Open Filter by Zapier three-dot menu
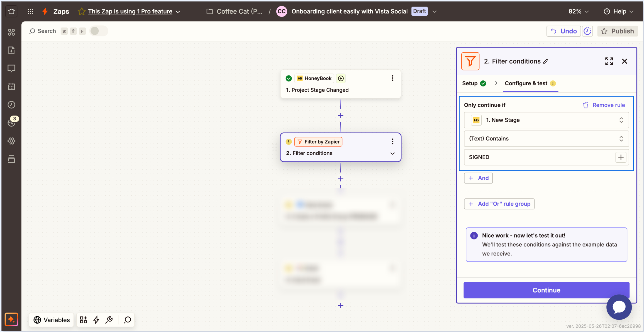This screenshot has width=644, height=332. tap(392, 142)
